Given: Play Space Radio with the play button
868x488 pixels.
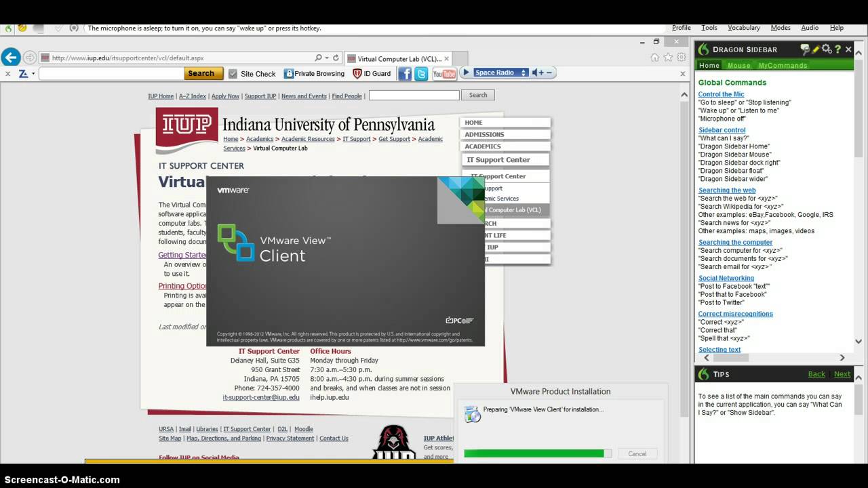Looking at the screenshot, I should click(x=466, y=73).
